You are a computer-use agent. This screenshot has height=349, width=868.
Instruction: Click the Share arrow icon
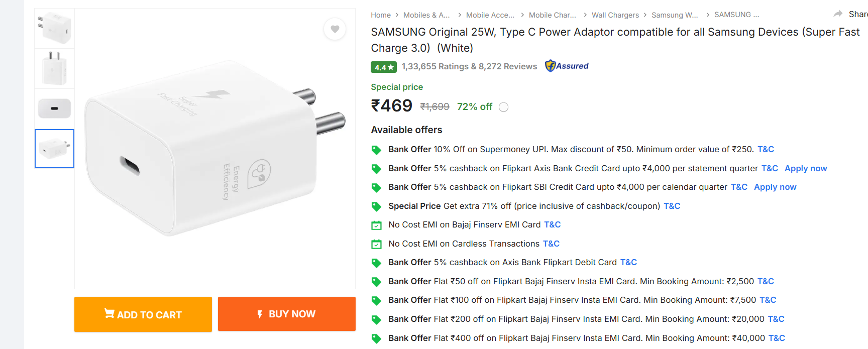pos(838,14)
